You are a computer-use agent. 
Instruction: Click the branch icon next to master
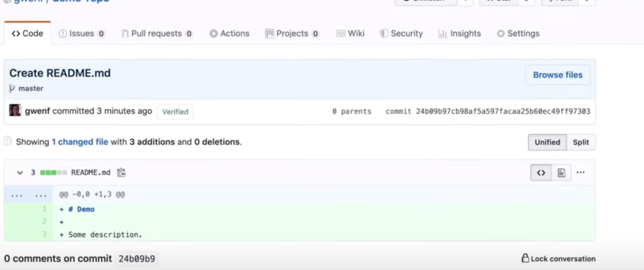pyautogui.click(x=12, y=88)
